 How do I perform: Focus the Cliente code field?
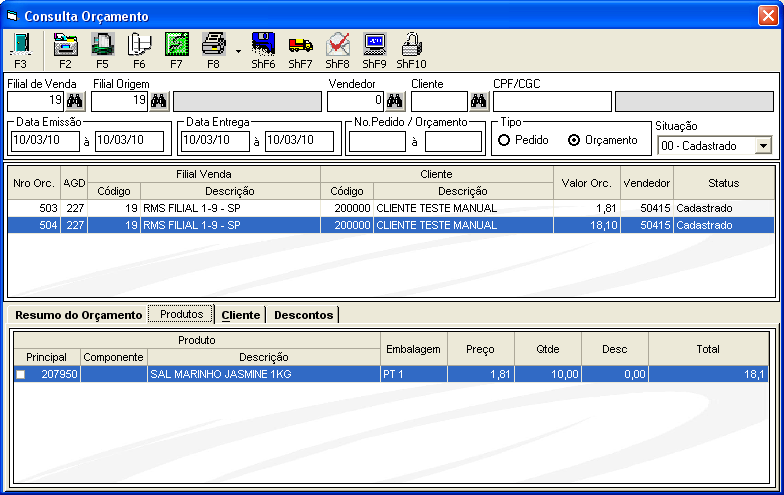pos(440,102)
